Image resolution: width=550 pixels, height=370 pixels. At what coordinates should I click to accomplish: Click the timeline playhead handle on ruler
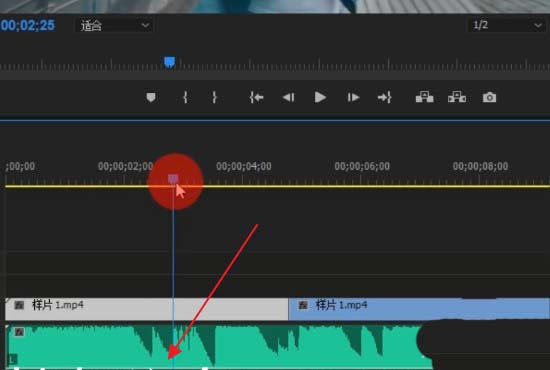173,179
